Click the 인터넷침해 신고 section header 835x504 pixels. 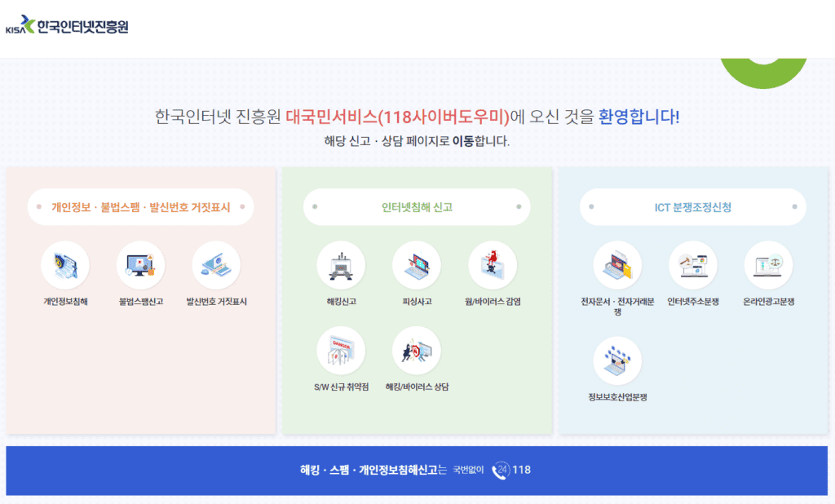coord(417,206)
